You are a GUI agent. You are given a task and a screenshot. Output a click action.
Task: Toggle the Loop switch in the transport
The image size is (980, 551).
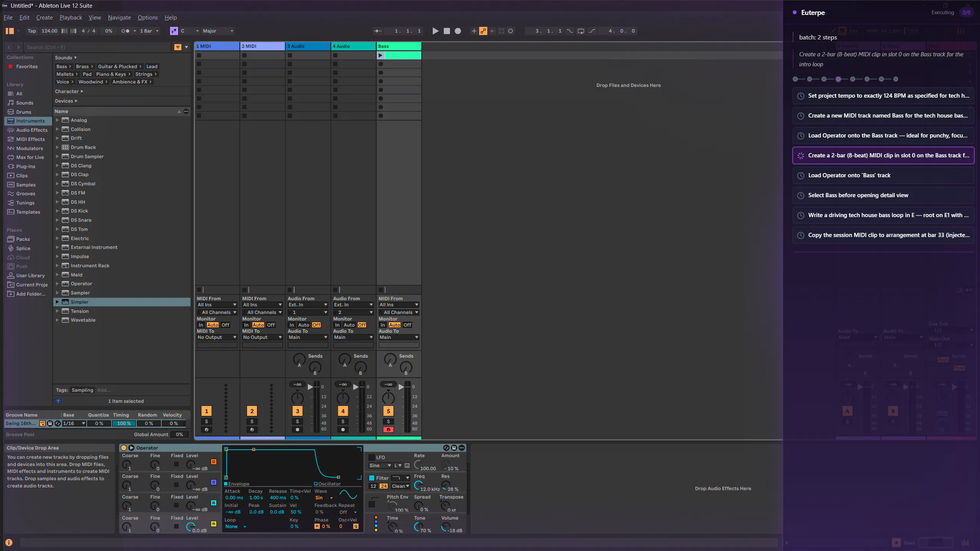pos(581,31)
